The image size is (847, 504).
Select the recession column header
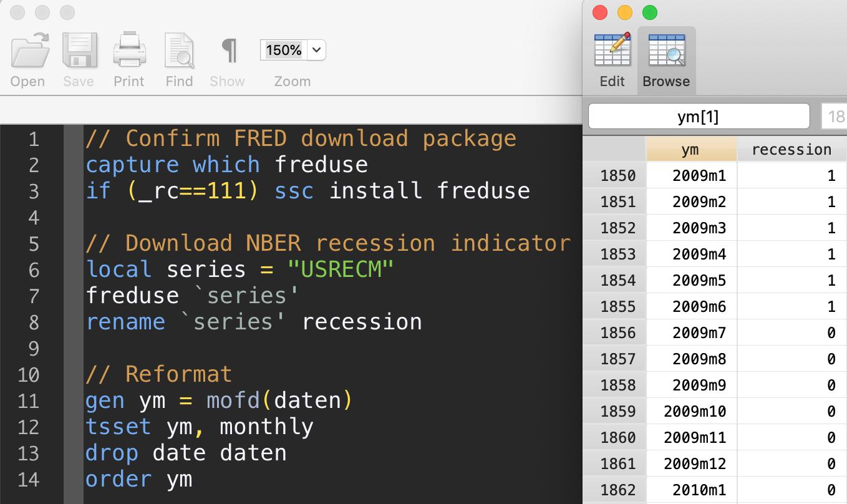pos(791,149)
